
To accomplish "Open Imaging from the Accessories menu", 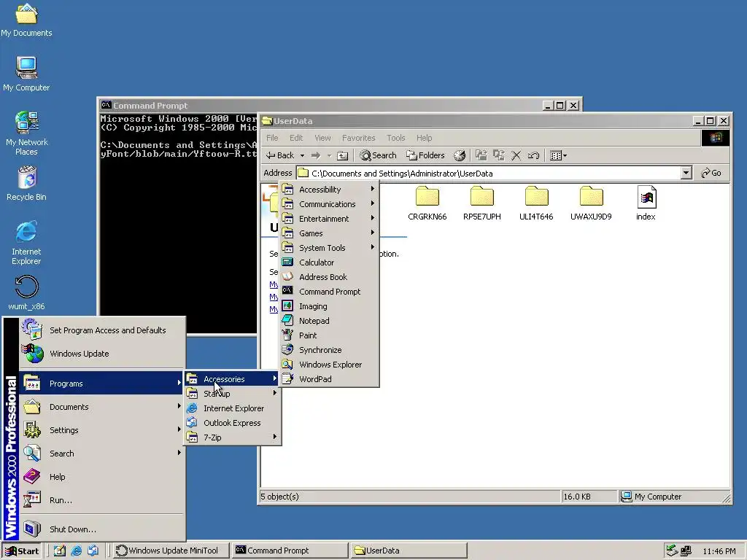I will [x=329, y=306].
